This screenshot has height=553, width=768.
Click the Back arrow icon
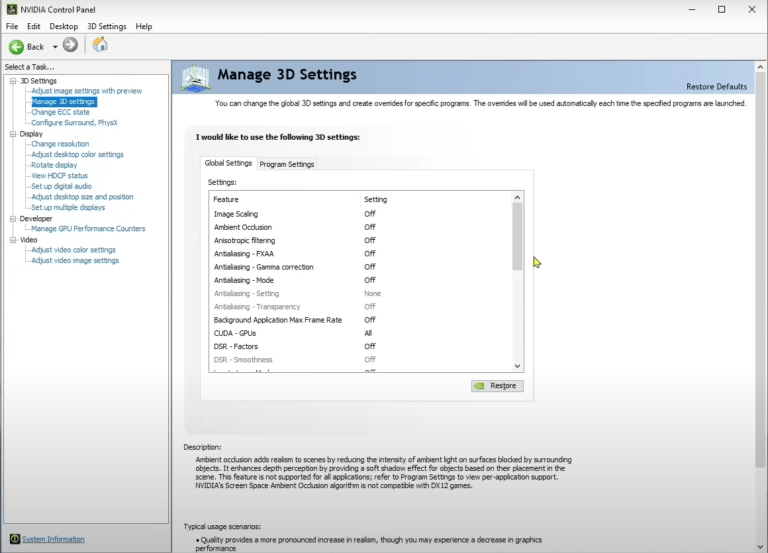point(17,46)
